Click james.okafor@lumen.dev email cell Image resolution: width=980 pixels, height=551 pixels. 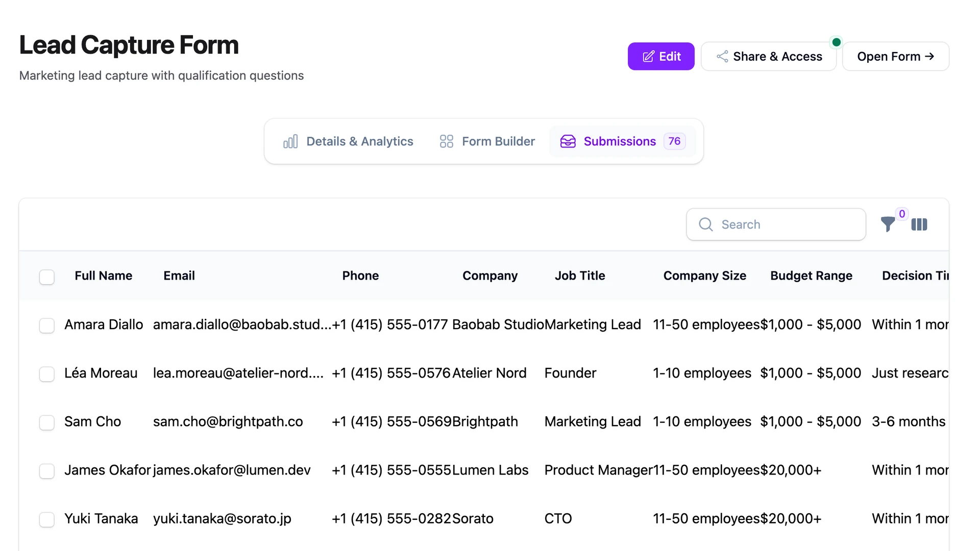[232, 470]
